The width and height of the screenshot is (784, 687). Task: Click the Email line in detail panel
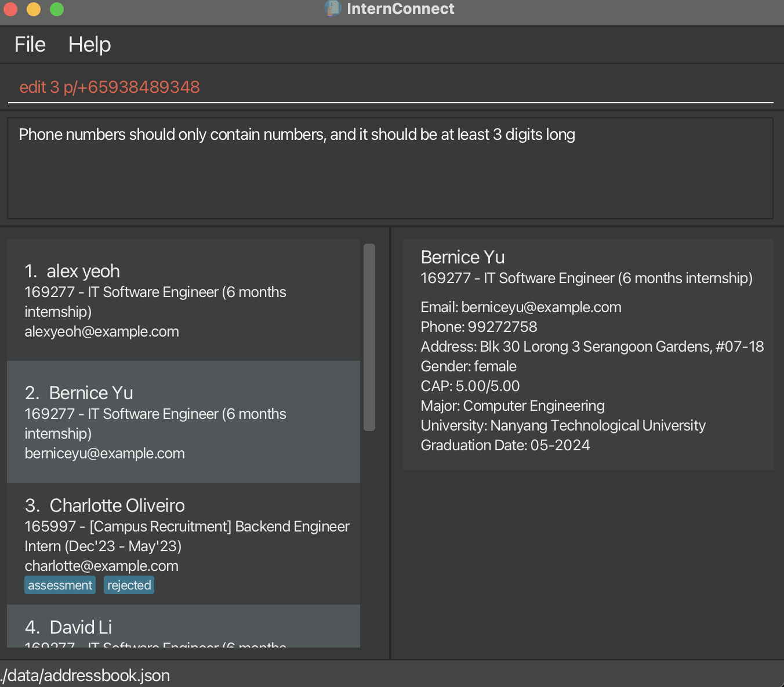[x=521, y=307]
